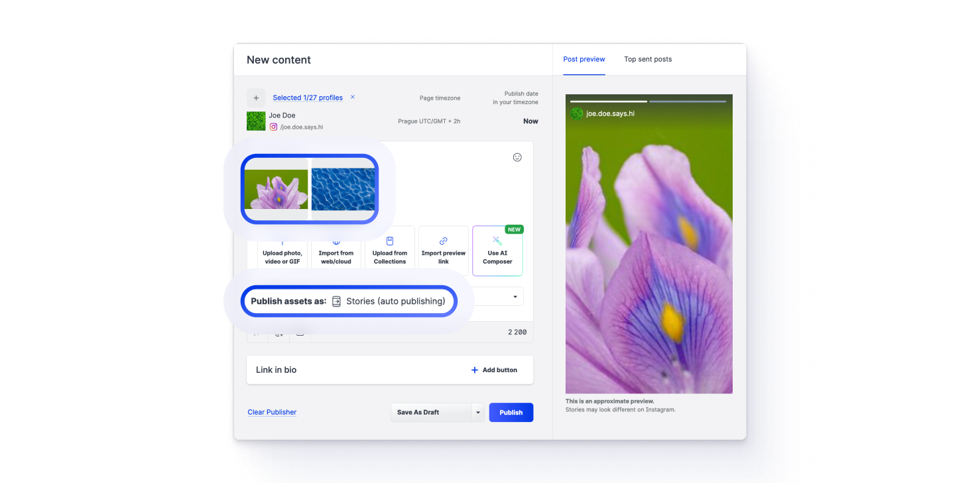Viewport: 980px width, 483px height.
Task: Click Upload from Collections icon
Action: (390, 241)
